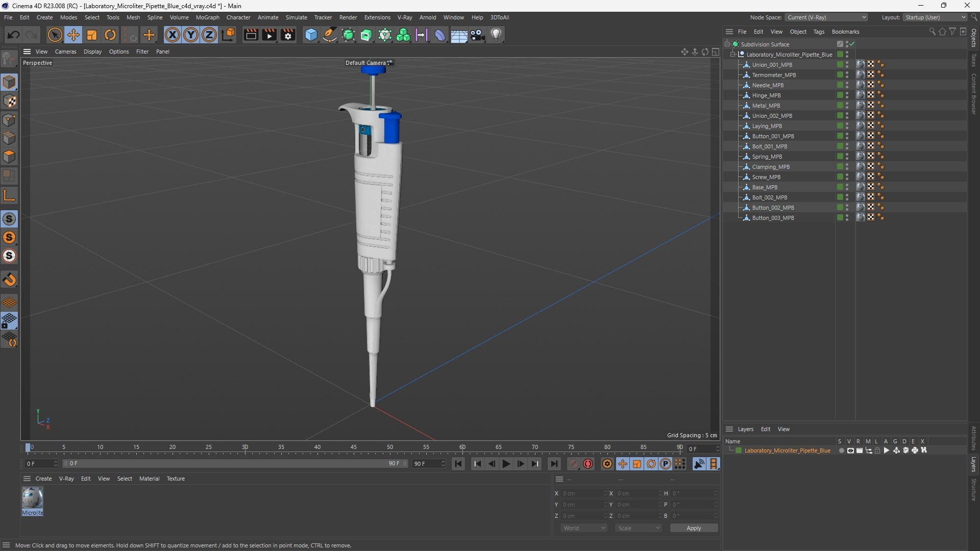The width and height of the screenshot is (980, 551).
Task: Toggle layer visibility eye icon
Action: (850, 450)
